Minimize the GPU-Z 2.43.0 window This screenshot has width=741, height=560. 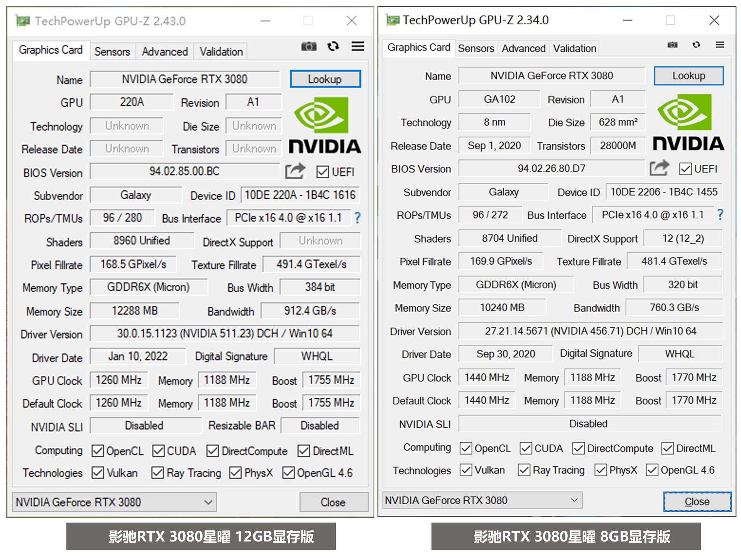265,21
